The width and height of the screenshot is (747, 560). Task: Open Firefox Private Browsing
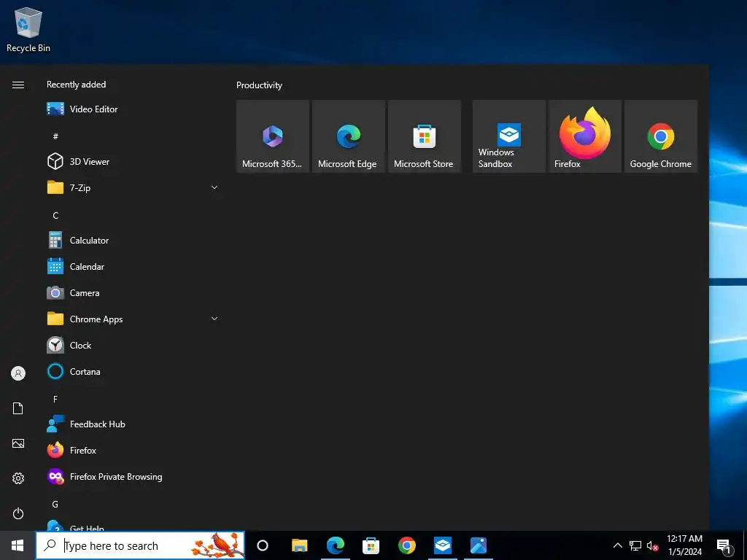click(x=132, y=477)
